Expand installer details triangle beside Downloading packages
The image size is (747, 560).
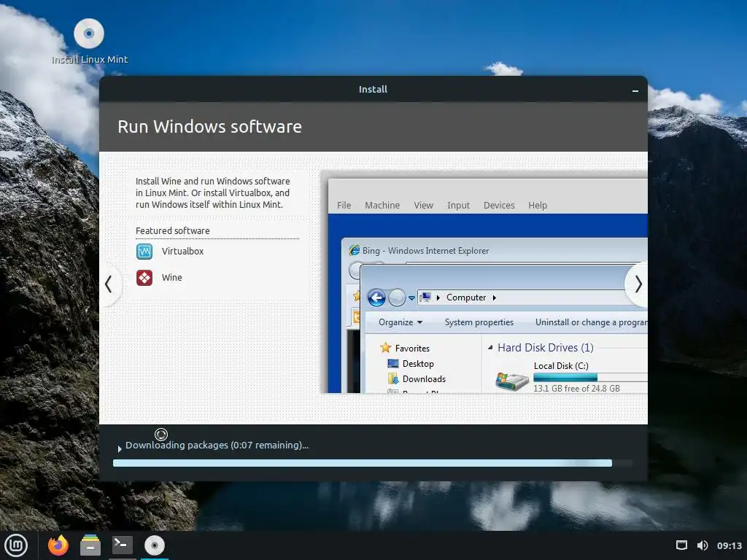(x=120, y=448)
